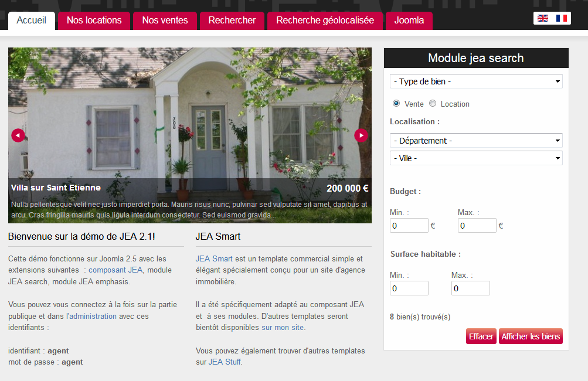The height and width of the screenshot is (381, 588).
Task: Select the surface habitable Max field
Action: tap(470, 288)
